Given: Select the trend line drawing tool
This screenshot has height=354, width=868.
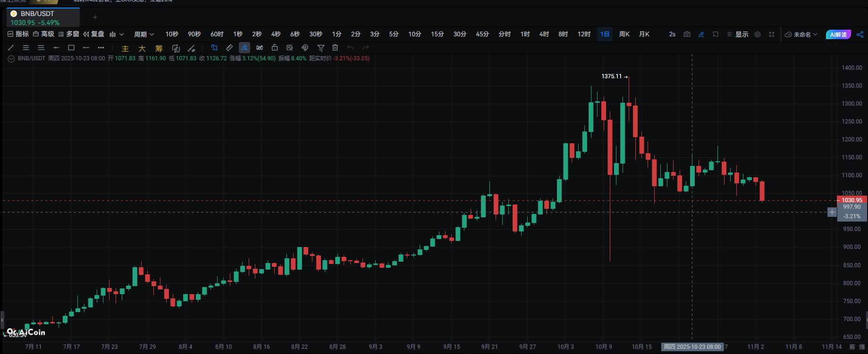Looking at the screenshot, I should [11, 48].
